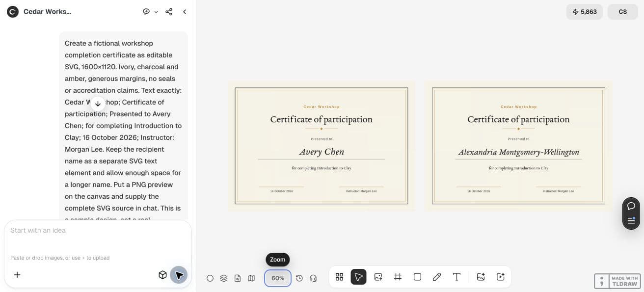
Task: Select the frame tool hash icon
Action: point(398,277)
